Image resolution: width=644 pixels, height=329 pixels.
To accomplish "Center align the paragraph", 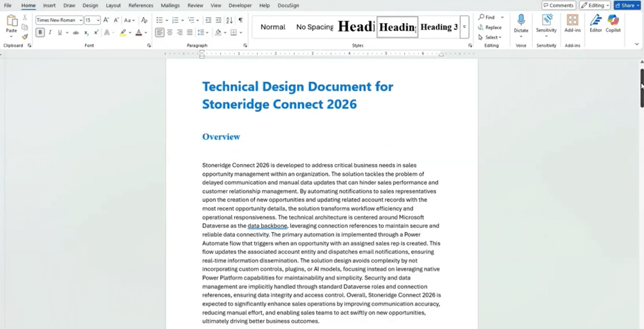I will (170, 32).
